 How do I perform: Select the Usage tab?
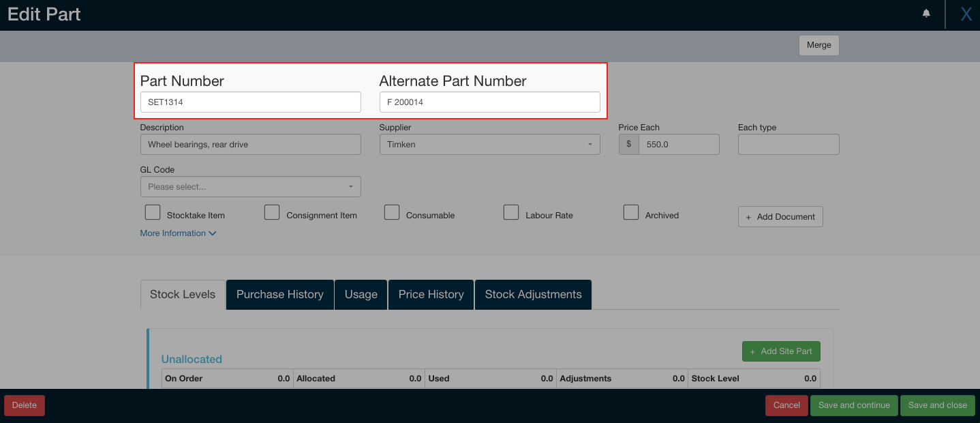tap(361, 294)
